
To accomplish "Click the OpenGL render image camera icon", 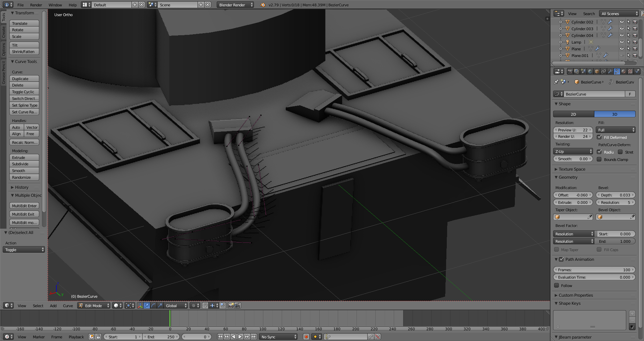I will pos(231,305).
